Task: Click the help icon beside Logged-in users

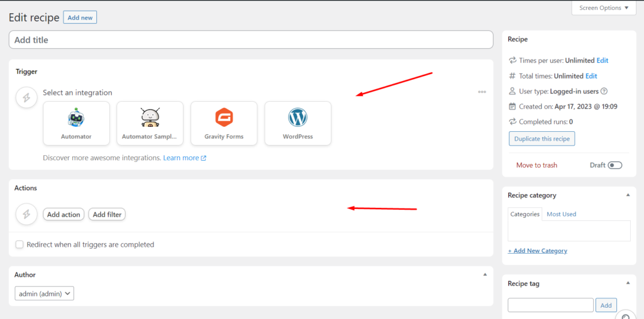Action: pos(604,92)
